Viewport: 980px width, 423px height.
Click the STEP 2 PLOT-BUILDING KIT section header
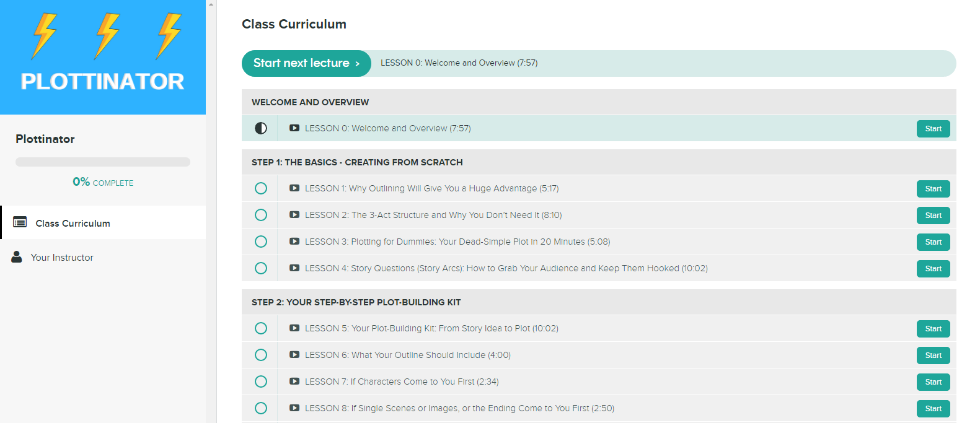tap(599, 302)
